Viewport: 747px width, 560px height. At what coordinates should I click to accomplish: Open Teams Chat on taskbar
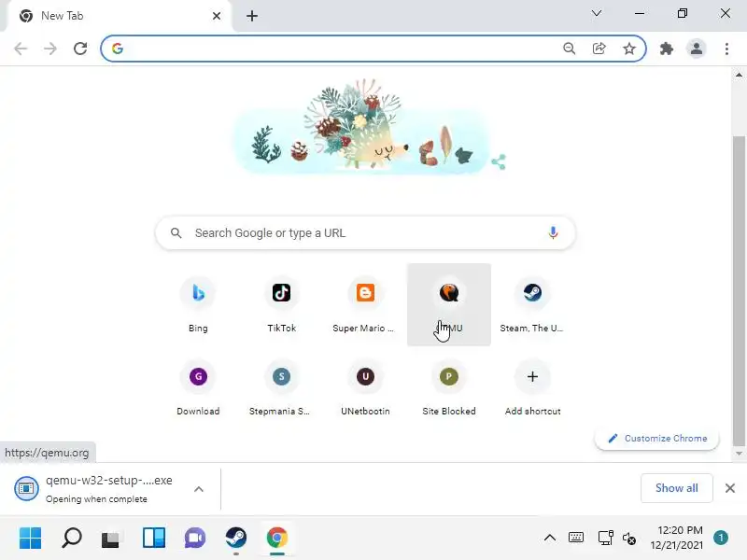point(195,539)
